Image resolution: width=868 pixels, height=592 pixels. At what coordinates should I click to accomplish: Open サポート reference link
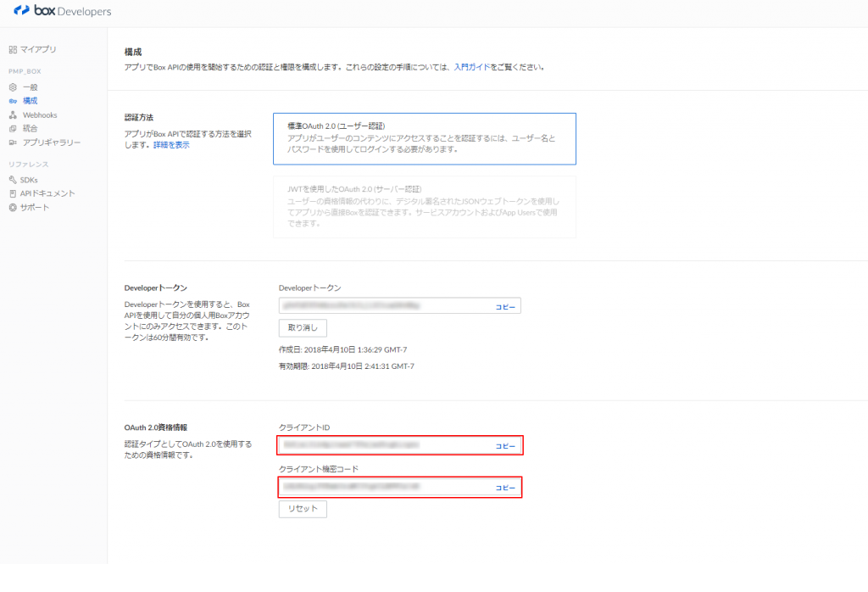pyautogui.click(x=35, y=207)
